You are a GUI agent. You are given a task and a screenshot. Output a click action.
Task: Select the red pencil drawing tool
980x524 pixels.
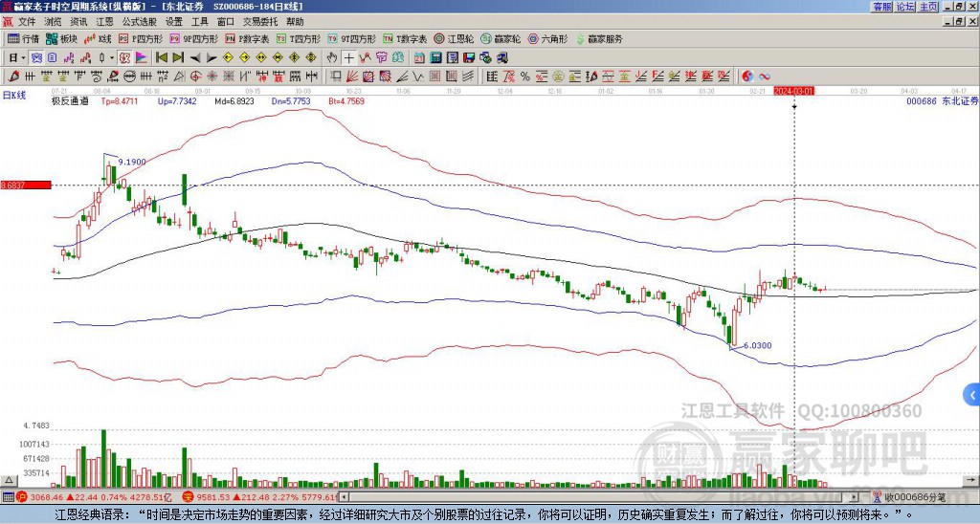(12, 76)
